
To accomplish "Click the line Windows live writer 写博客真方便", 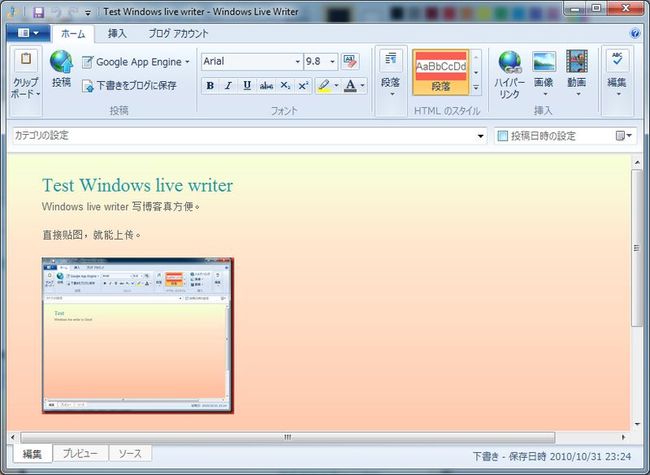I will (121, 206).
